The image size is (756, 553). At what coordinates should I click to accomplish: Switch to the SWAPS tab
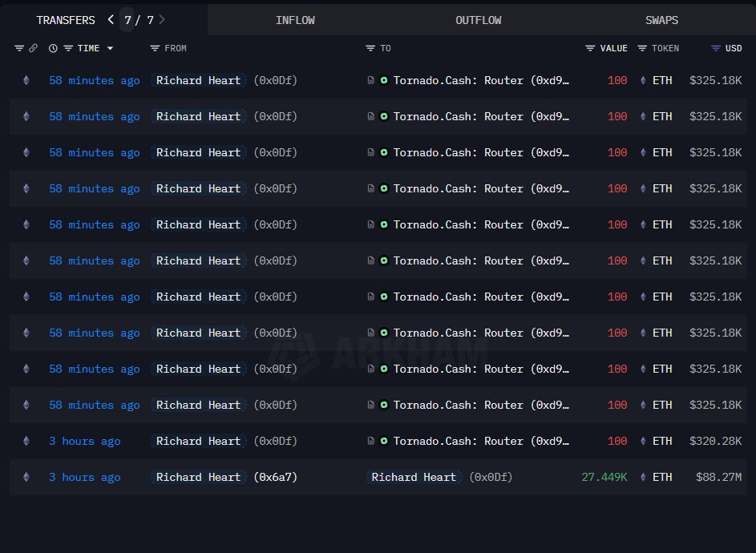tap(661, 19)
